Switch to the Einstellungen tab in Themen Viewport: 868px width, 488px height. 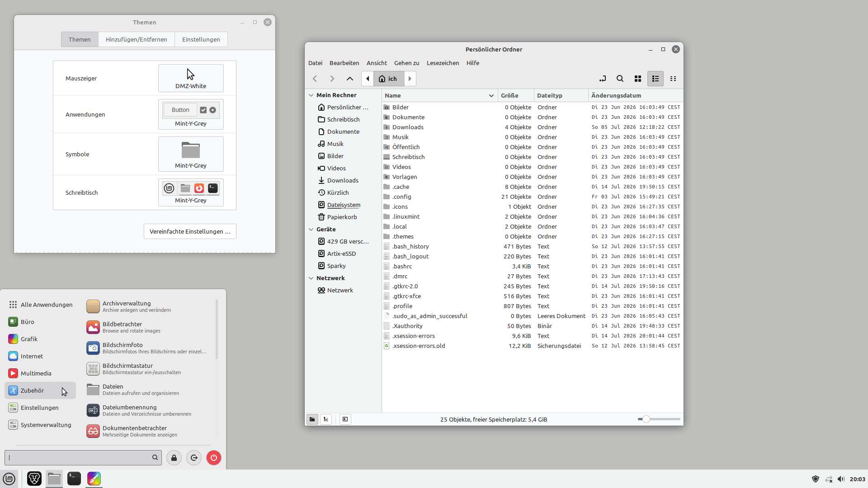[x=201, y=39]
